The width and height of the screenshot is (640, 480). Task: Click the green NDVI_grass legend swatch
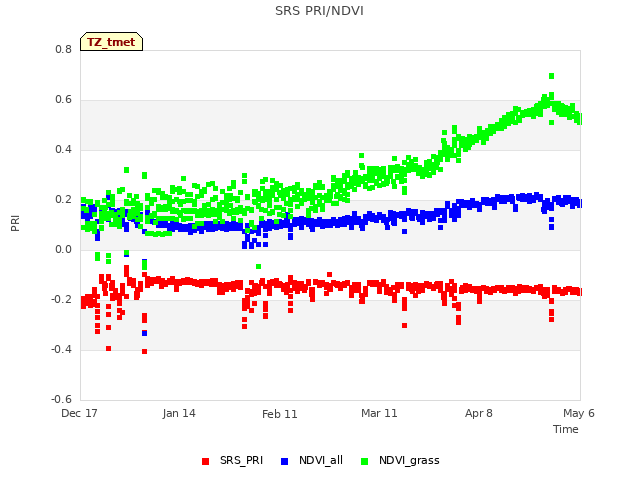[364, 461]
